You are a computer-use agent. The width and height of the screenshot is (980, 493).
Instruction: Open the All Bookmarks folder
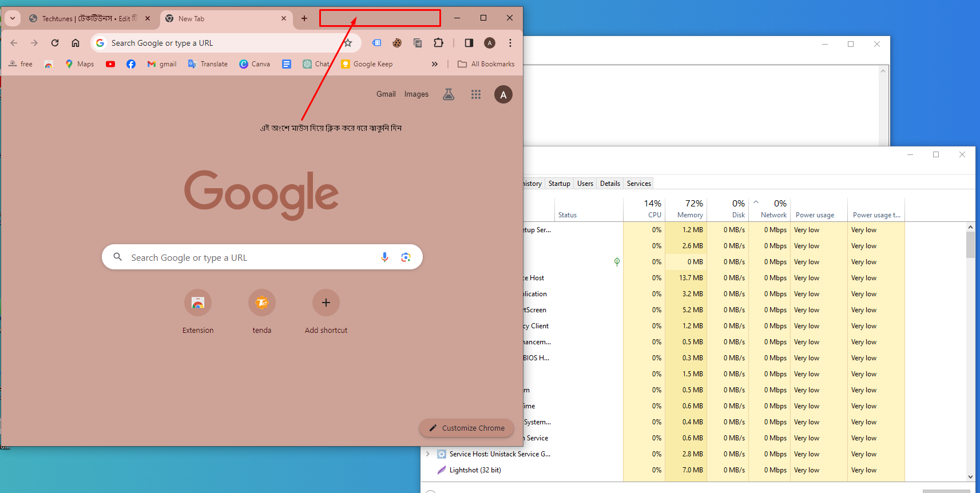[486, 64]
